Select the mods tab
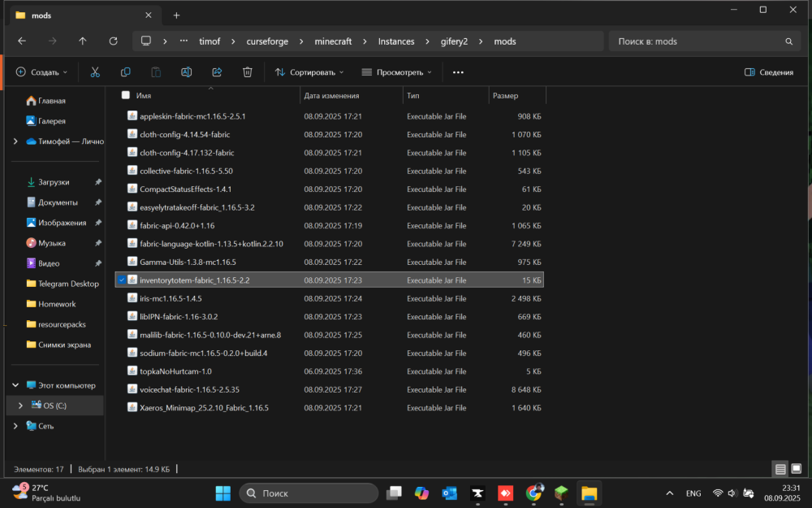 coord(85,15)
